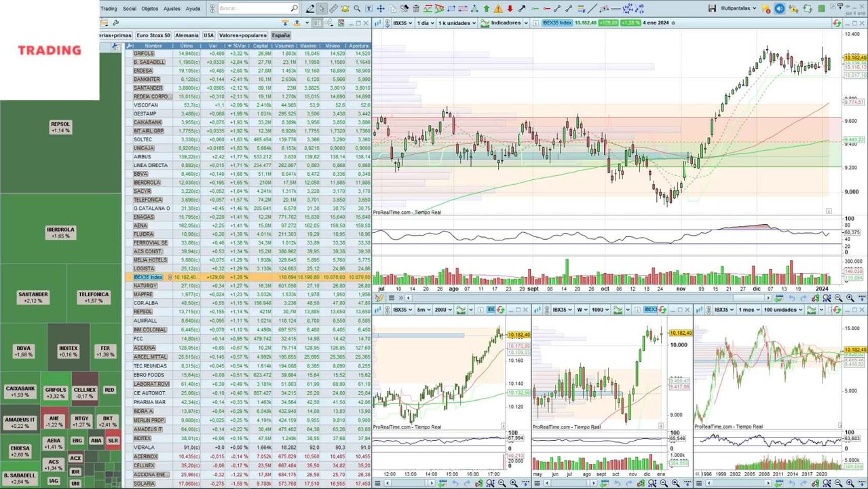Screen dimensions: 868x489
Task: Click the trash delete objects icon
Action: (x=417, y=8)
